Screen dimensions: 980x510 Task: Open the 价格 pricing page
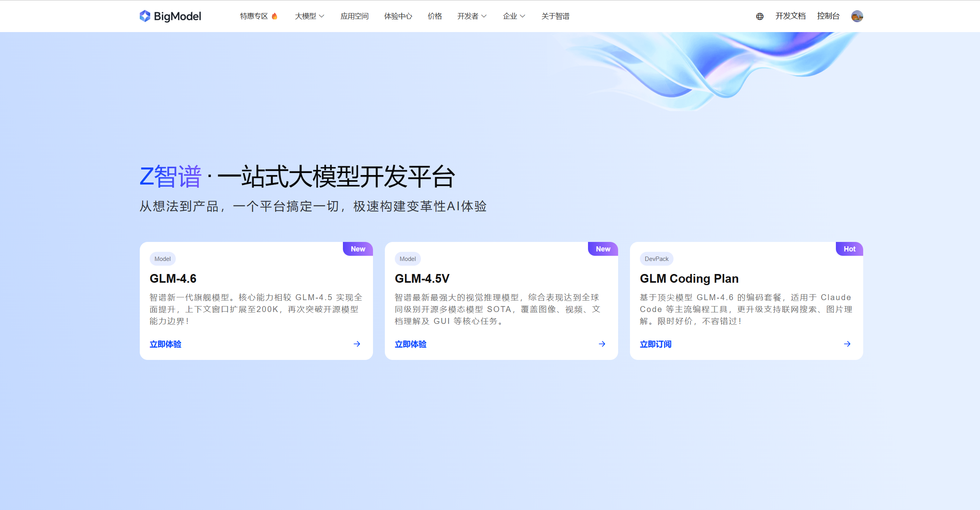point(435,16)
